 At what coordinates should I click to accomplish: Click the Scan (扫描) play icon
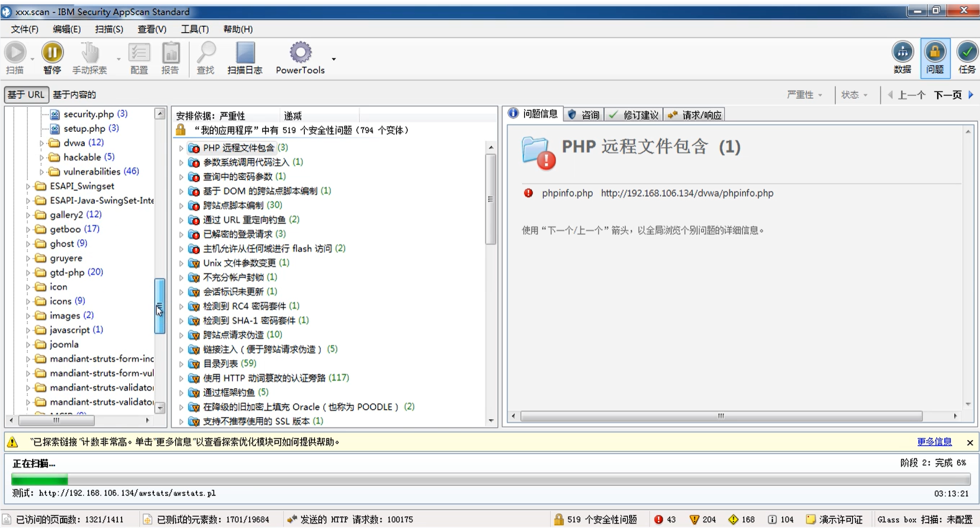[x=15, y=53]
